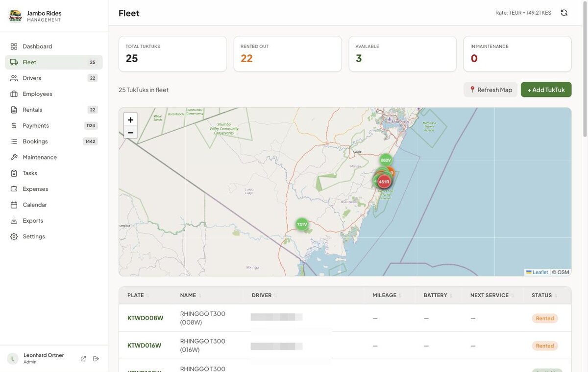
Task: Click the Calendar sidebar icon
Action: pos(14,205)
